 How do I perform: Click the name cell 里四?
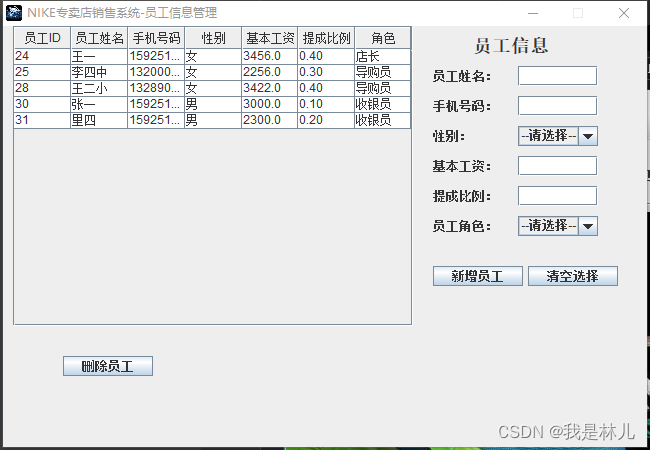click(99, 121)
